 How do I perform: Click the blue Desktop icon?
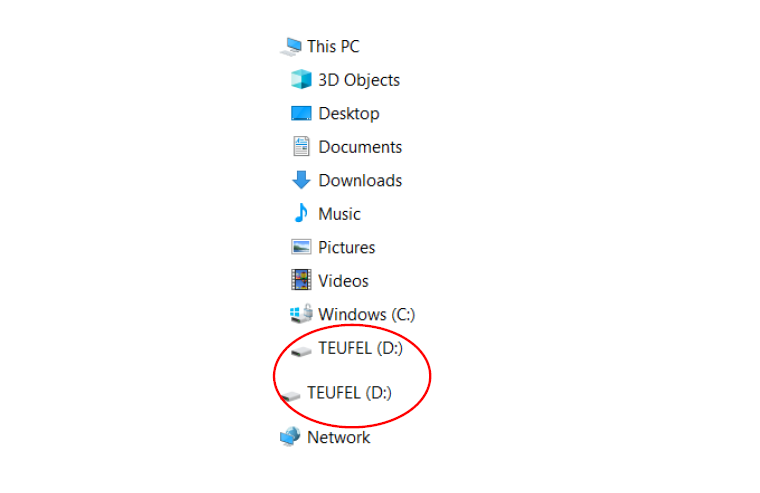301,113
